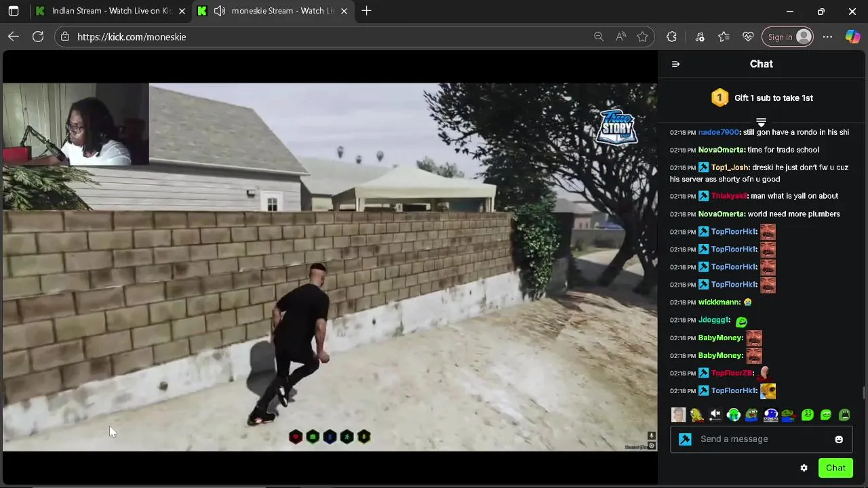868x488 pixels.
Task: Select the old man face emote
Action: tap(678, 415)
